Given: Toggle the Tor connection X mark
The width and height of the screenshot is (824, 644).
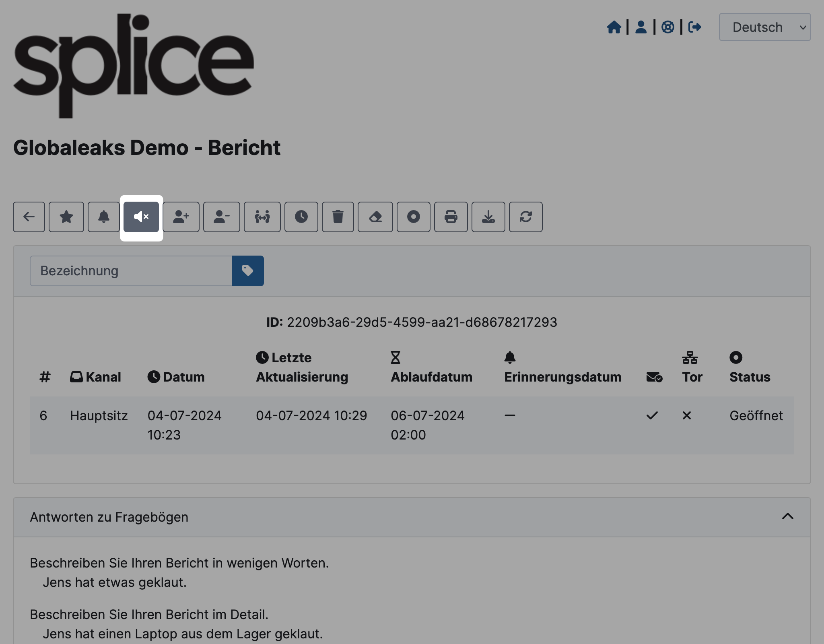Looking at the screenshot, I should click(x=687, y=416).
